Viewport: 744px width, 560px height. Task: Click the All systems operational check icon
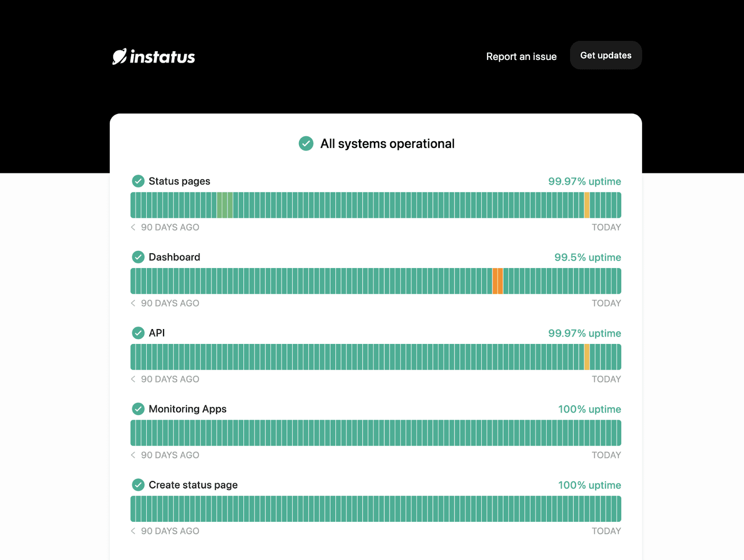click(306, 144)
